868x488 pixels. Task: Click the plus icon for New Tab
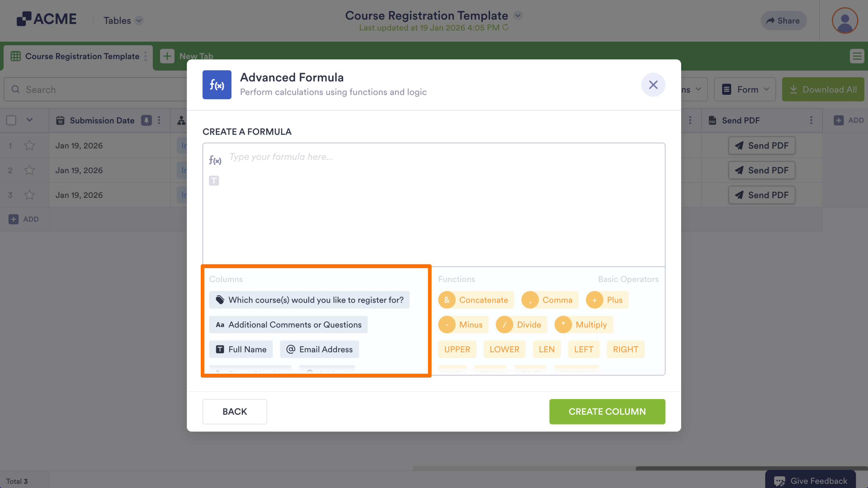(x=167, y=56)
